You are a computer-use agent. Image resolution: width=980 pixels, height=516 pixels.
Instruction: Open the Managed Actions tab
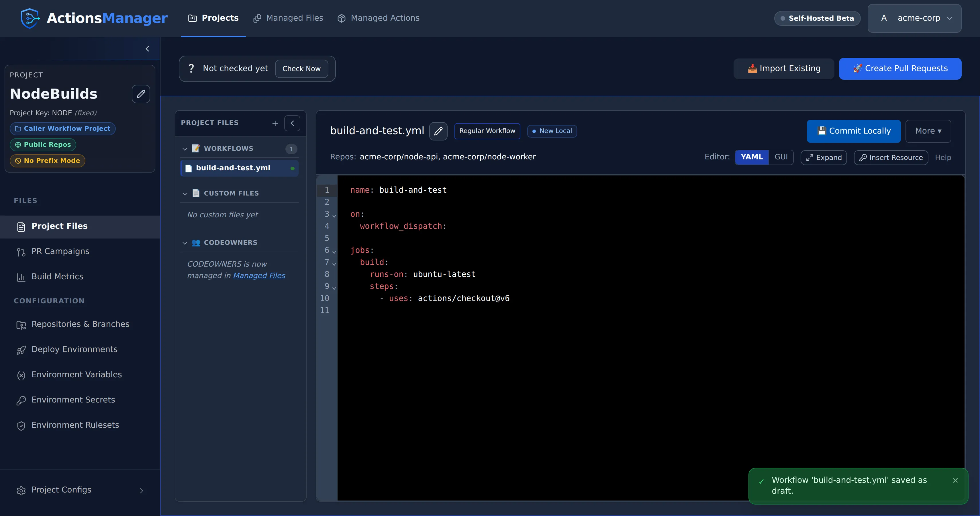tap(378, 18)
